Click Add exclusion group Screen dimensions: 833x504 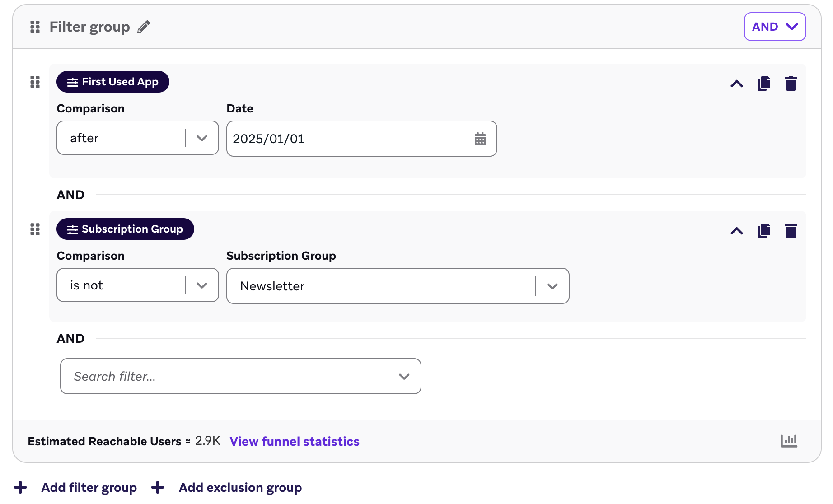(x=240, y=488)
